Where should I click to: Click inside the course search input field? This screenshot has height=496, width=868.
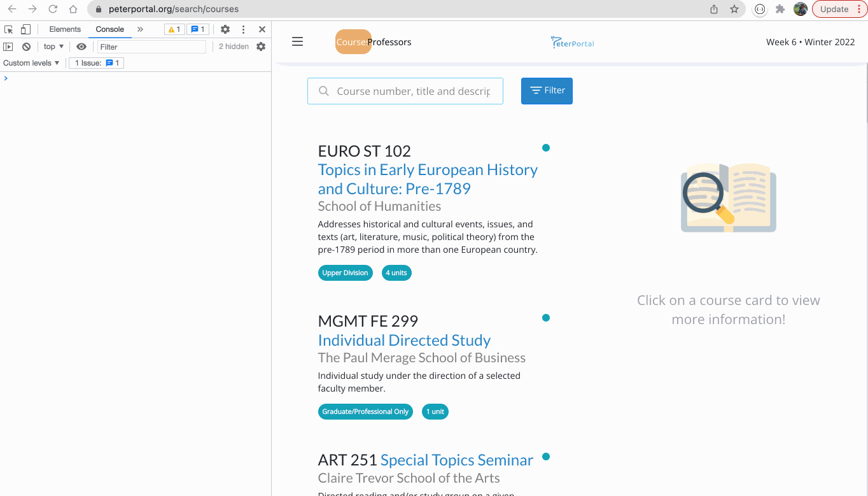click(414, 90)
